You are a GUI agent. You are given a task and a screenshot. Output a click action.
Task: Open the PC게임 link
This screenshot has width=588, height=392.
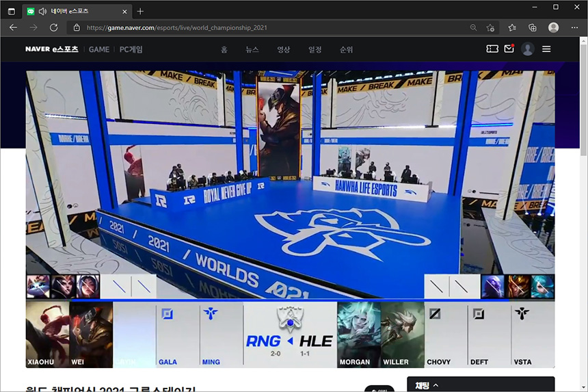(x=131, y=49)
